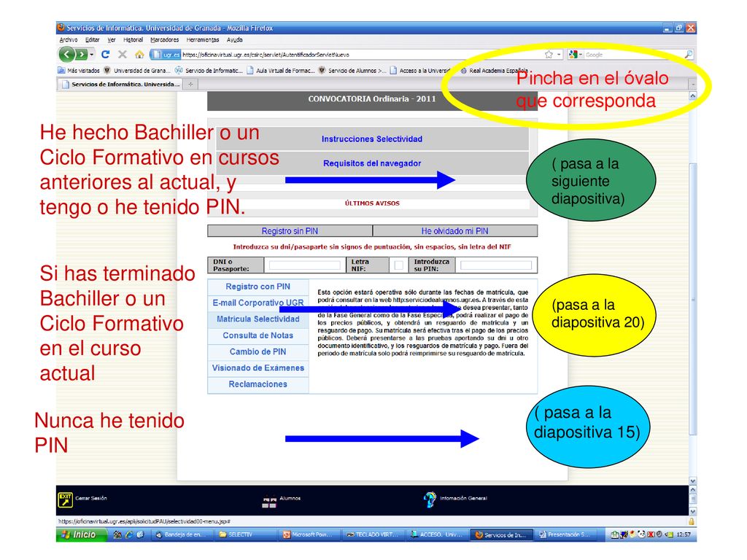The width and height of the screenshot is (747, 560).
Task: Focus the Introduzca su PIN field
Action: [496, 265]
